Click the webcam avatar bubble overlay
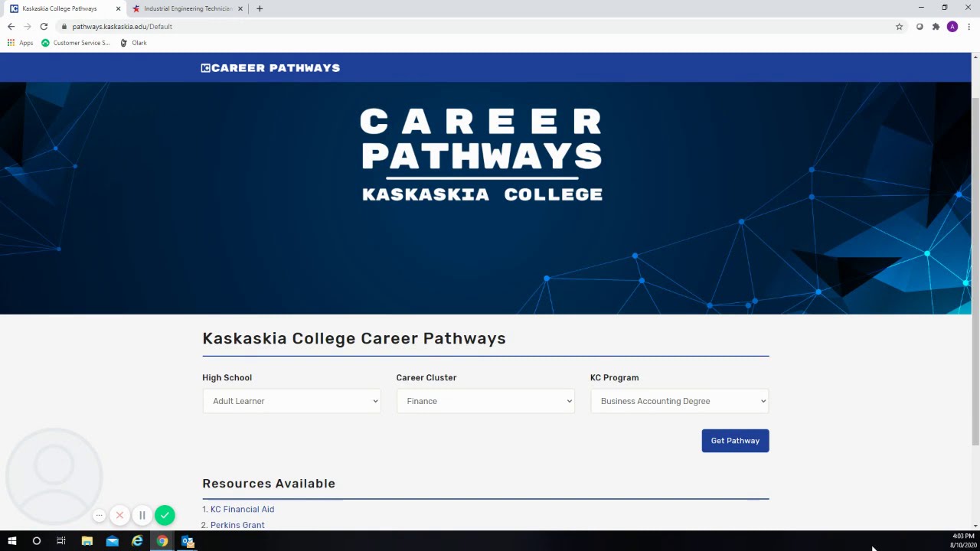This screenshot has height=551, width=980. point(54,475)
